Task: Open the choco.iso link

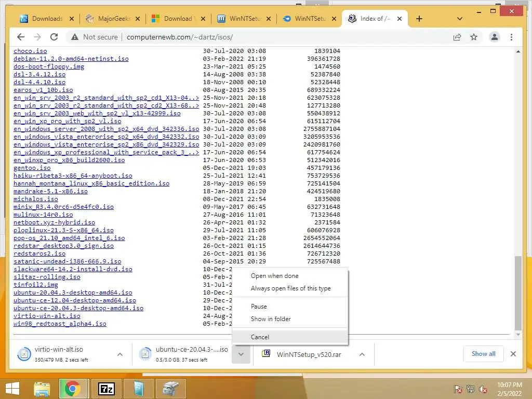Action: (30, 51)
